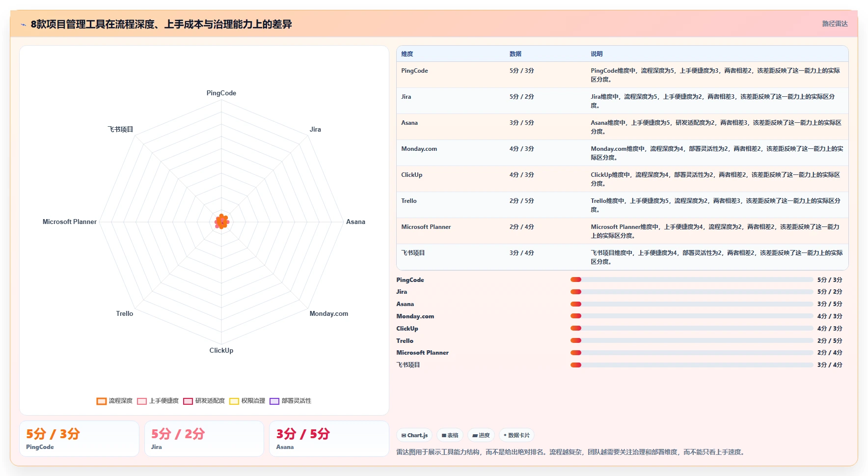Screen dimensions: 868x476
Task: Click the Trello progress bar
Action: pyautogui.click(x=692, y=340)
